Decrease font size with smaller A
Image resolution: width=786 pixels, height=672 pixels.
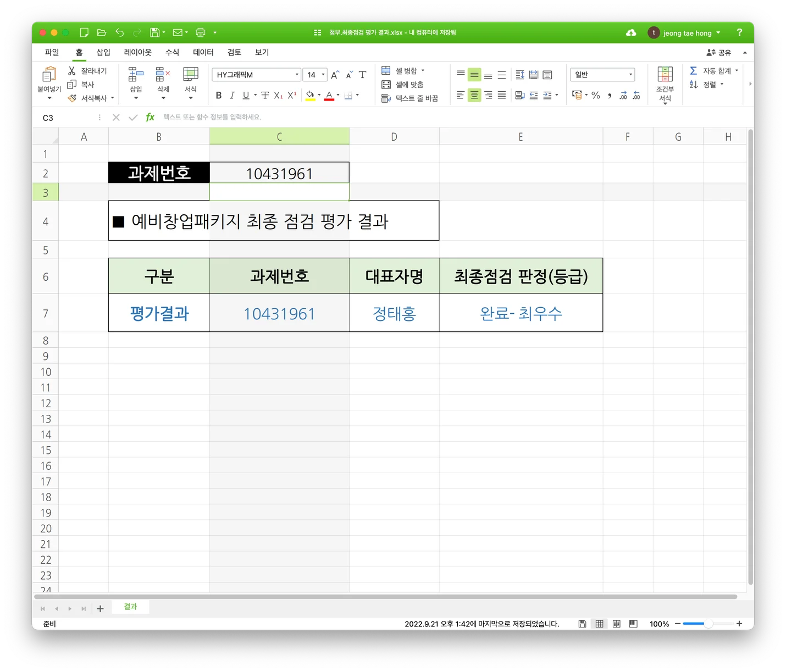point(349,75)
